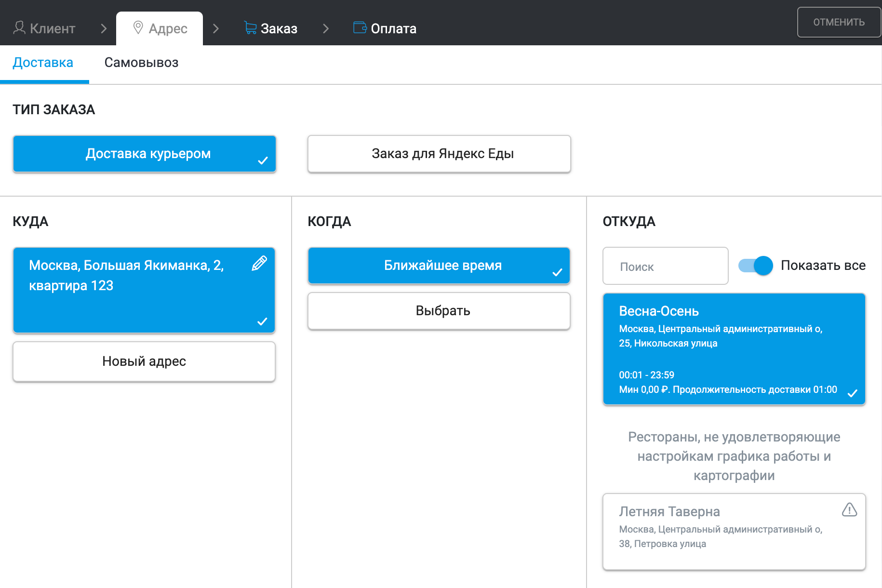Switch to the Самовывоз tab
The image size is (882, 588).
pos(141,63)
